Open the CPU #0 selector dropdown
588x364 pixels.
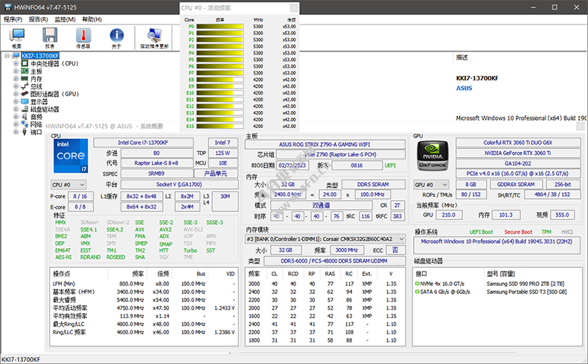69,184
